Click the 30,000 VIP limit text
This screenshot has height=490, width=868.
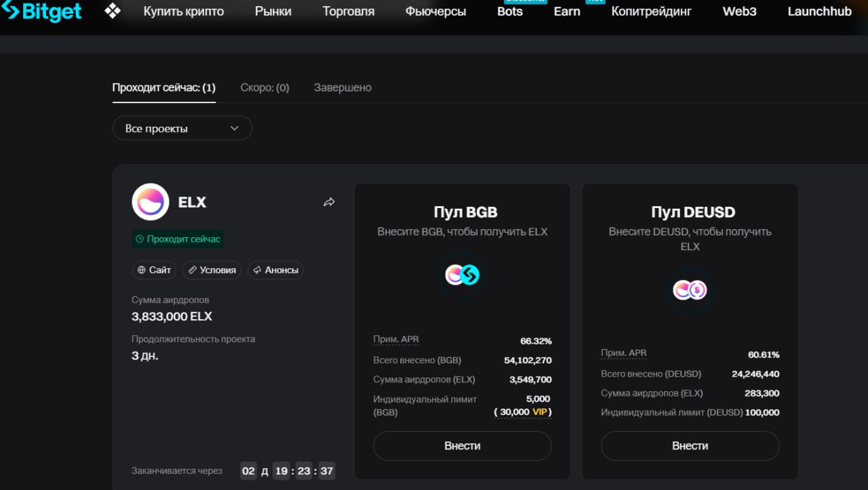(x=523, y=412)
